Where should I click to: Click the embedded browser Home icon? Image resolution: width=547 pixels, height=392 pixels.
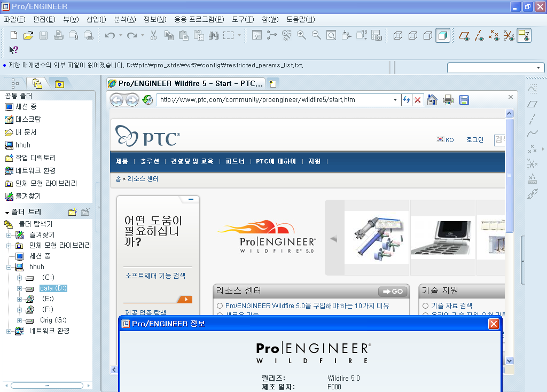tap(432, 100)
